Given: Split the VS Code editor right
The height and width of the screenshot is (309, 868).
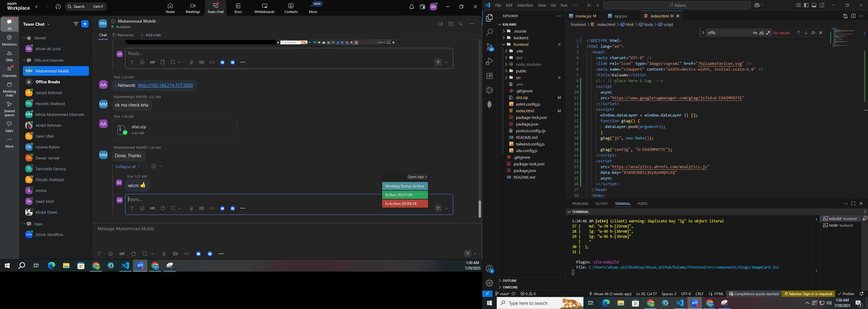Looking at the screenshot, I should point(853,16).
